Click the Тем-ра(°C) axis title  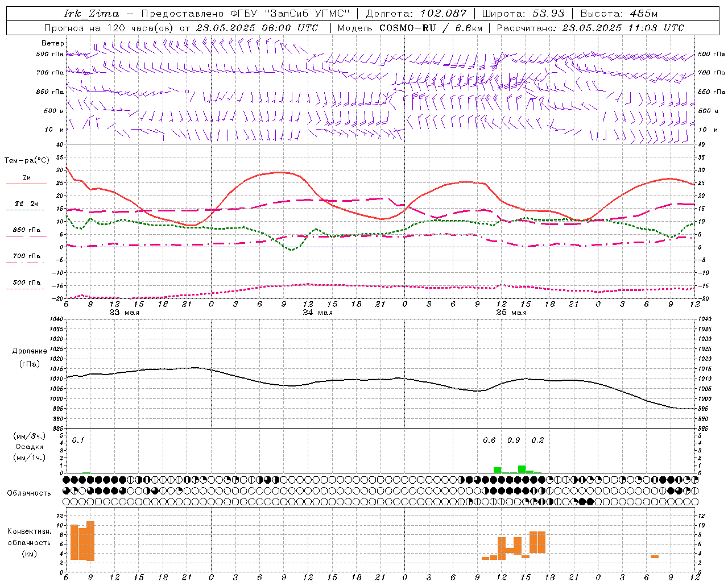point(27,161)
